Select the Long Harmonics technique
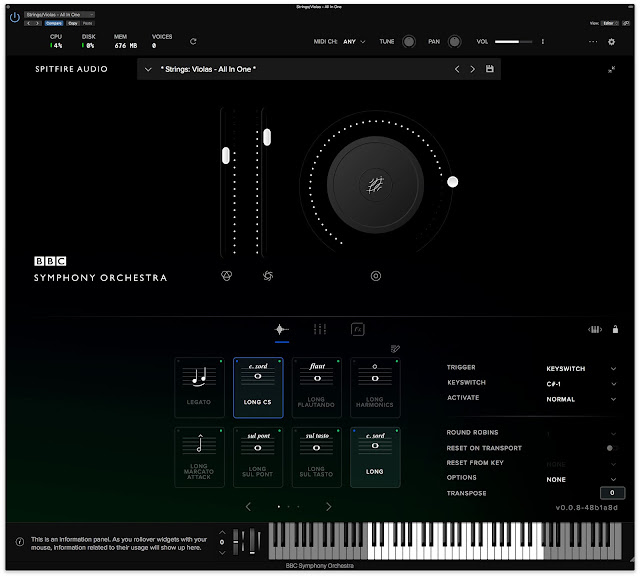 [x=375, y=388]
